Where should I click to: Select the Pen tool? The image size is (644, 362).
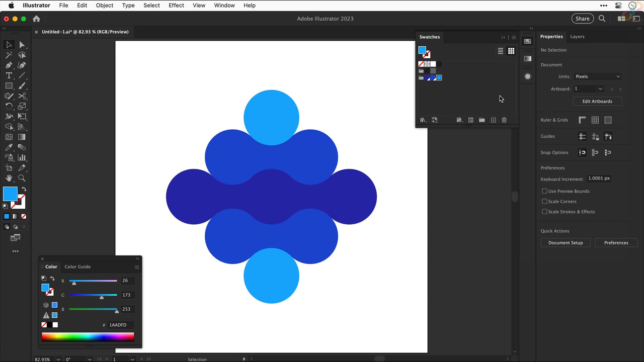[x=9, y=65]
